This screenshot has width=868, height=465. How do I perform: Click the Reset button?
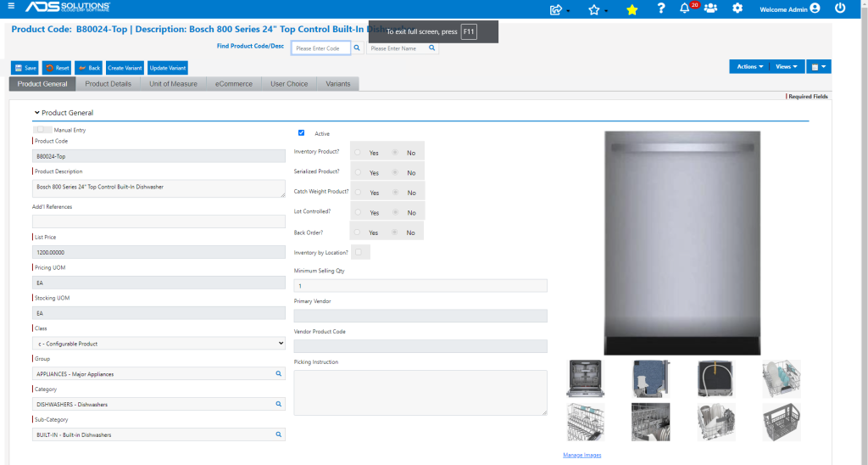click(57, 68)
